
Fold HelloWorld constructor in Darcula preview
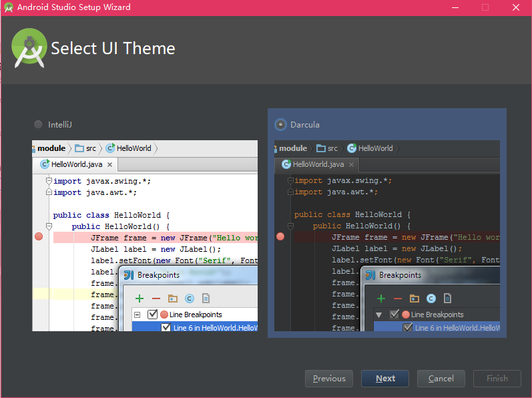pyautogui.click(x=290, y=226)
